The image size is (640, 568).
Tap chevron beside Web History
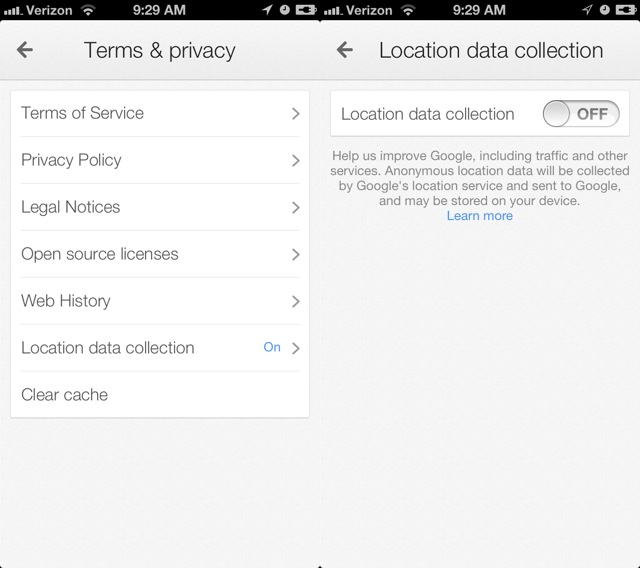pyautogui.click(x=296, y=301)
